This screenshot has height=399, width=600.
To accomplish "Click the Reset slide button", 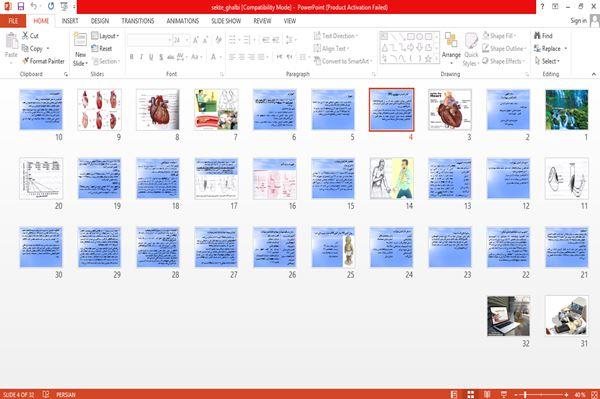I will pyautogui.click(x=102, y=49).
